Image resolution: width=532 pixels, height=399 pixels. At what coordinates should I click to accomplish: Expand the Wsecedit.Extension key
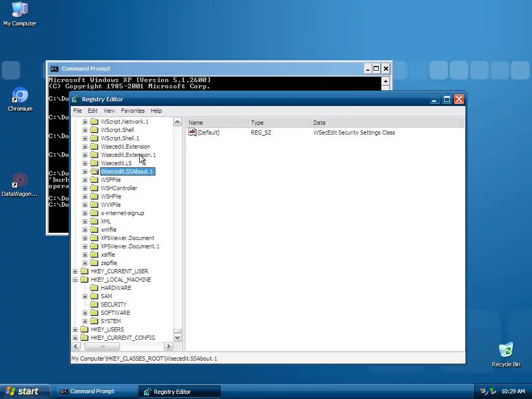point(85,147)
